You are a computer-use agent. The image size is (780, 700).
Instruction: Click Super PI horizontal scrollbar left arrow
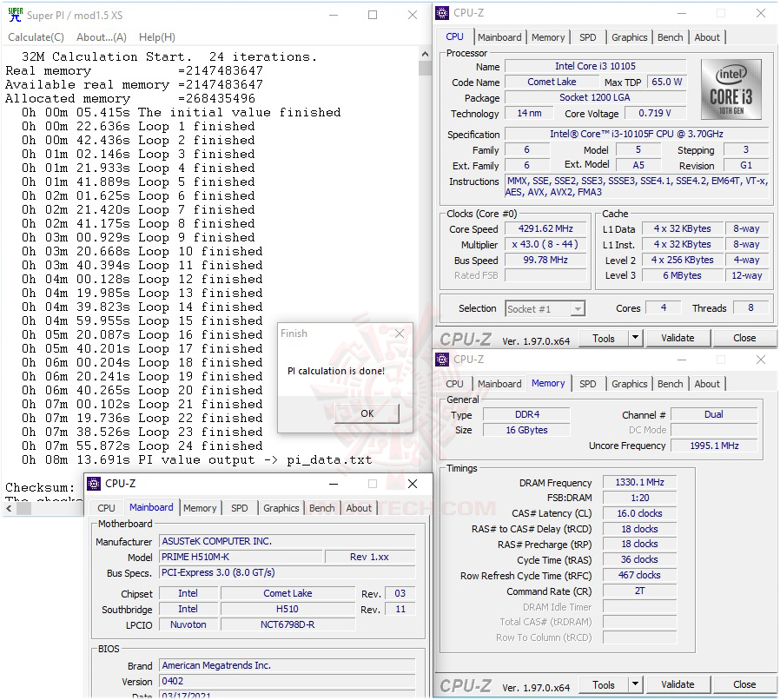(9, 508)
